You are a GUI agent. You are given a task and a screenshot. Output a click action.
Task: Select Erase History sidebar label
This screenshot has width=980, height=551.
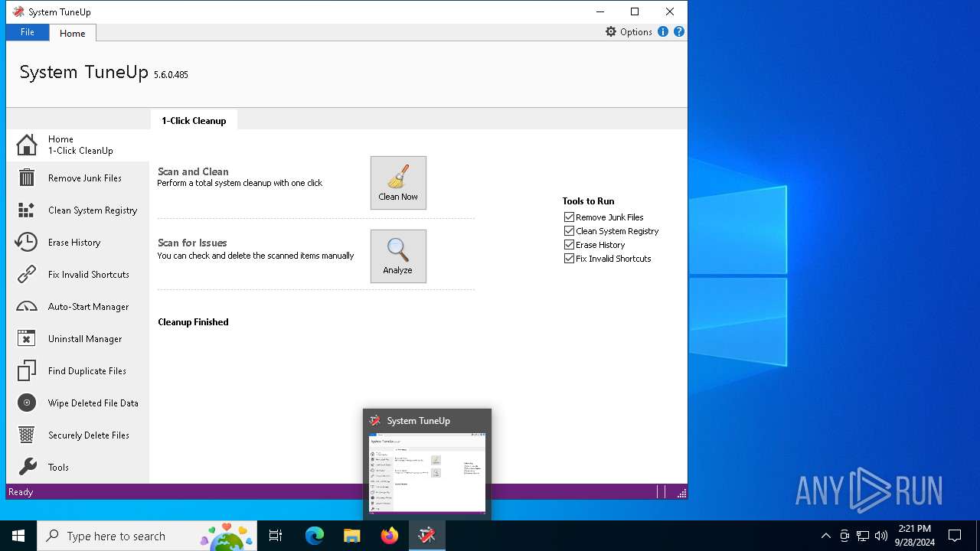point(74,242)
